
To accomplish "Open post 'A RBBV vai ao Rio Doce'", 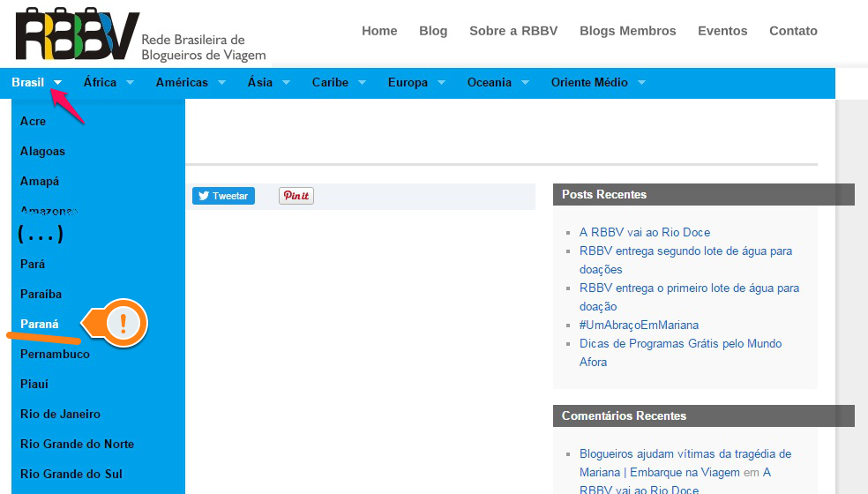I will [644, 233].
